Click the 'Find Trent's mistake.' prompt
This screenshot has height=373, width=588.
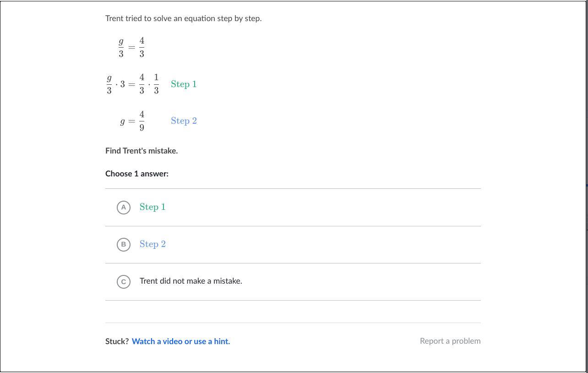[142, 151]
